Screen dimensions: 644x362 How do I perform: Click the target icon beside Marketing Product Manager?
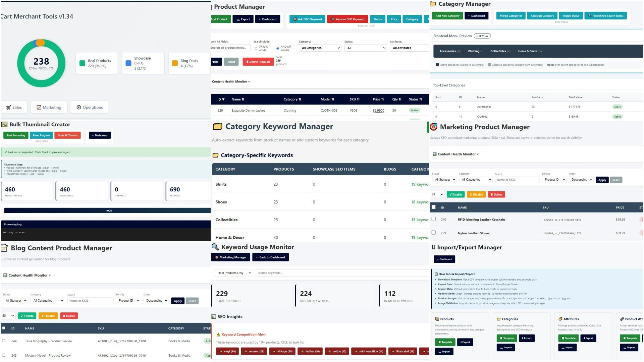pyautogui.click(x=433, y=127)
